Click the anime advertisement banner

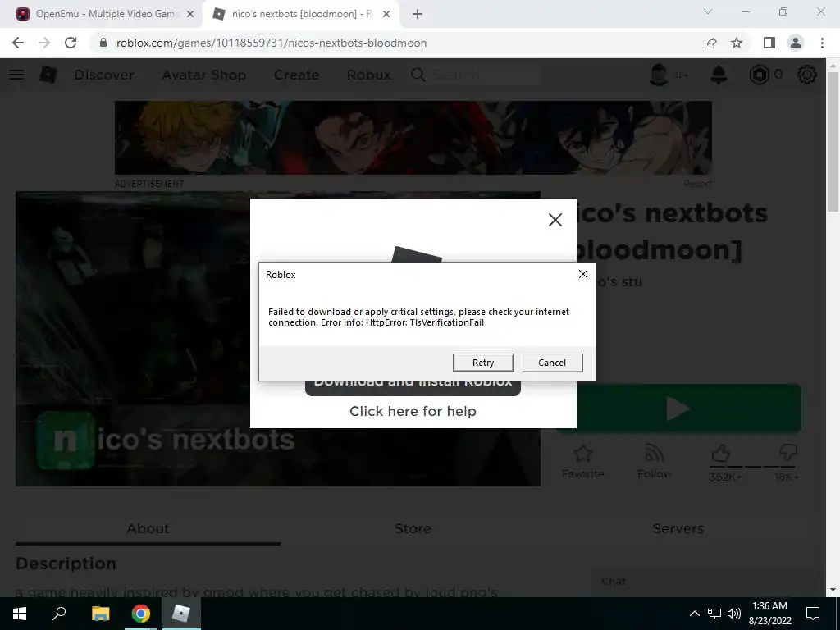pos(413,138)
